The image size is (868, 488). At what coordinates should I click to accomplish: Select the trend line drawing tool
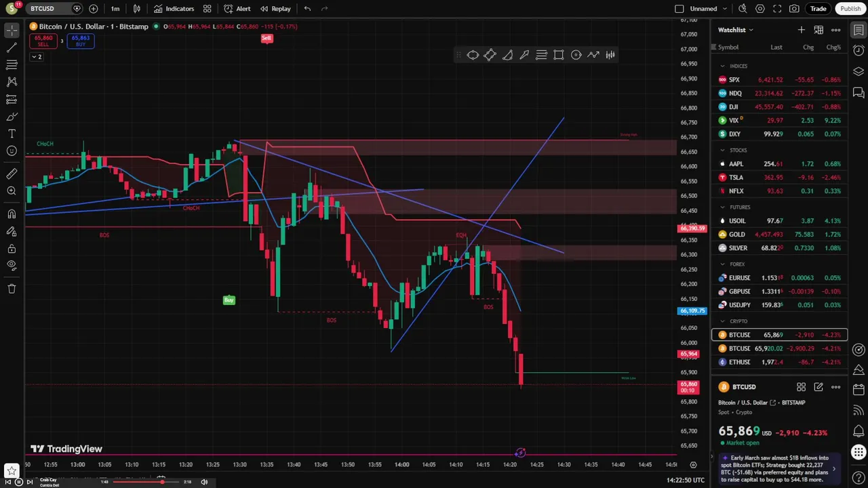[12, 47]
